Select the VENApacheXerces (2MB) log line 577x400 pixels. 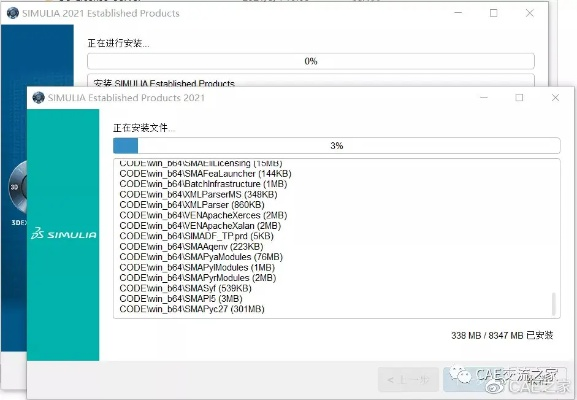[203, 215]
